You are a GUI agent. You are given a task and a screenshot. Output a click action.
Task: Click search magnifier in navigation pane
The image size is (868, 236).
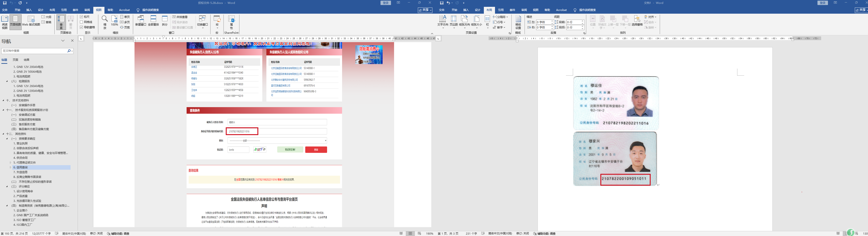[69, 51]
